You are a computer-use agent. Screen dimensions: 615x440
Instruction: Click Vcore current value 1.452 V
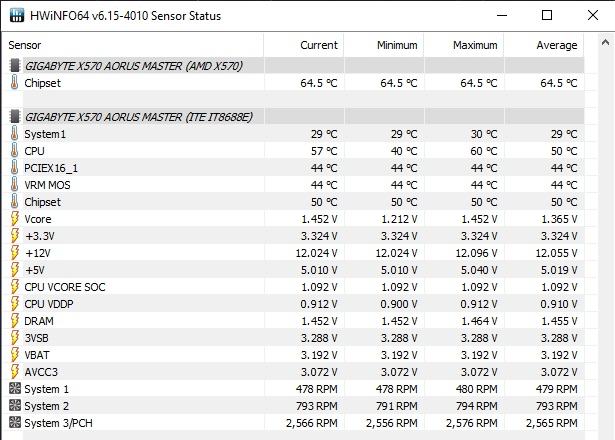tap(319, 219)
